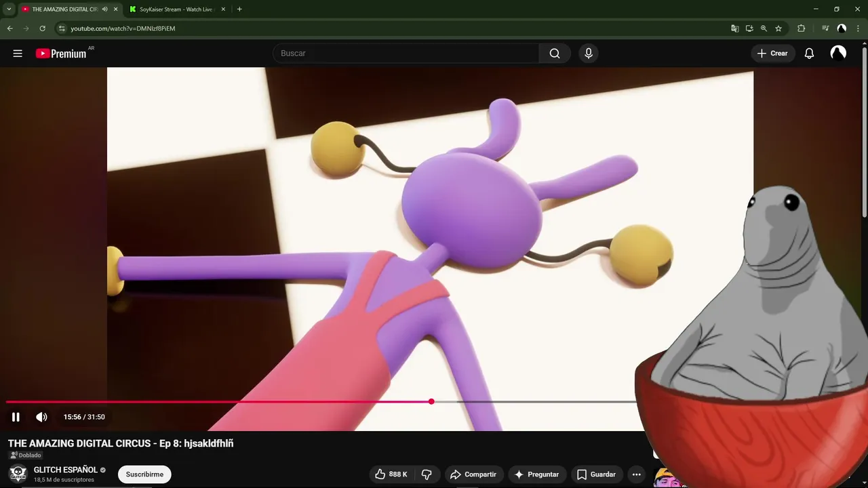Open the Crear create button
Viewport: 868px width, 488px height.
point(772,54)
